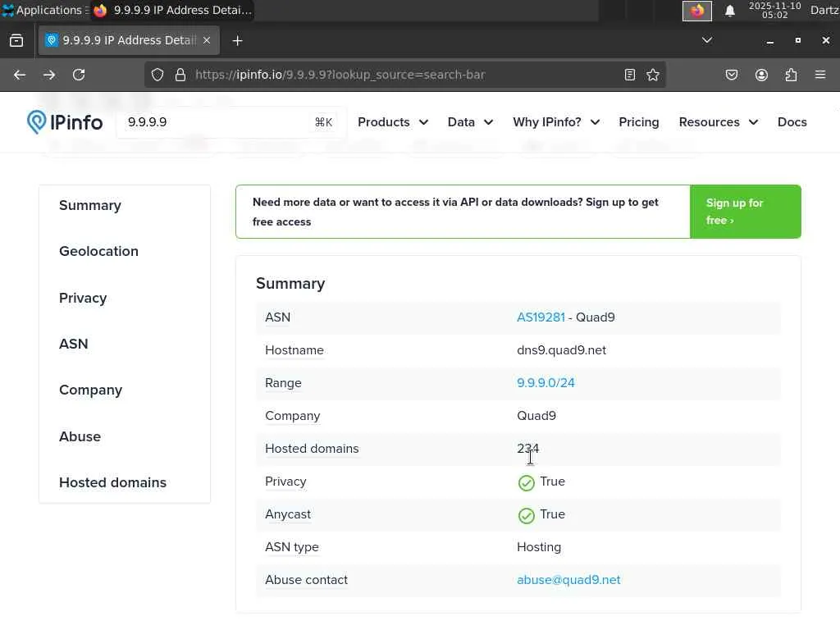
Task: Show site security info via padlock icon
Action: point(180,75)
